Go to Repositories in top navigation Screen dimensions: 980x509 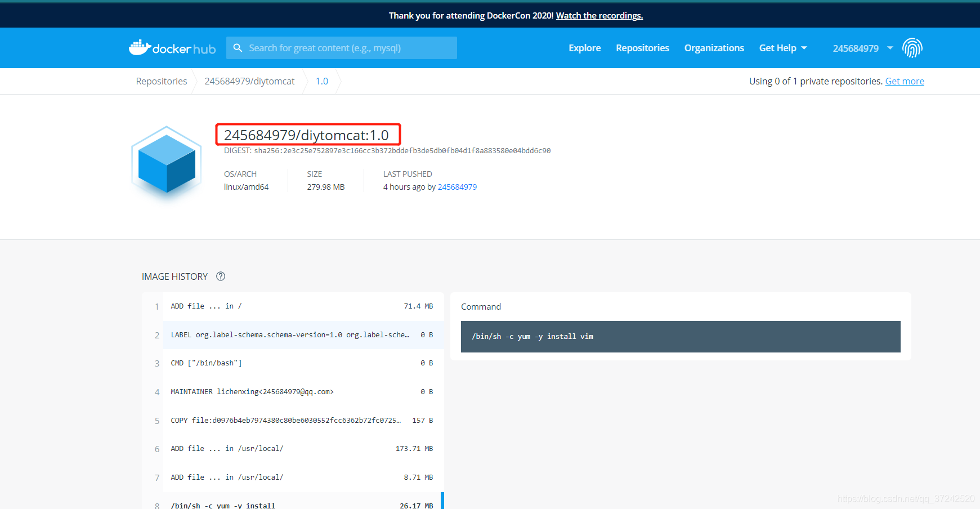(642, 48)
